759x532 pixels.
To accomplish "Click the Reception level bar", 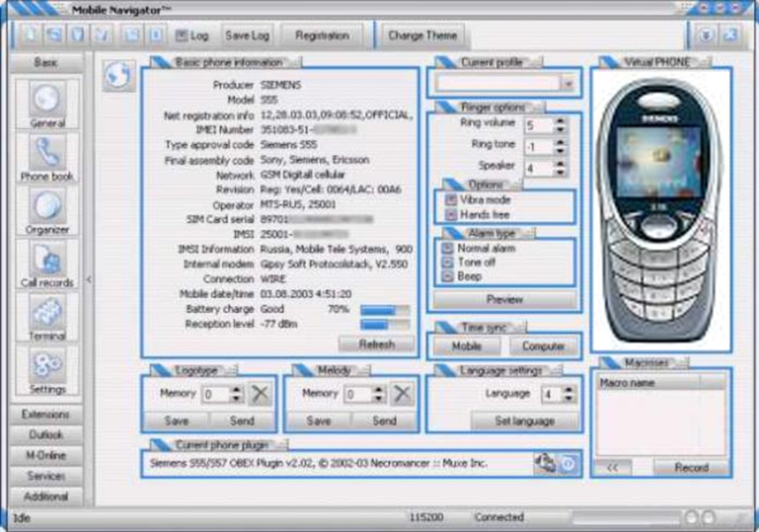I will pos(385,325).
